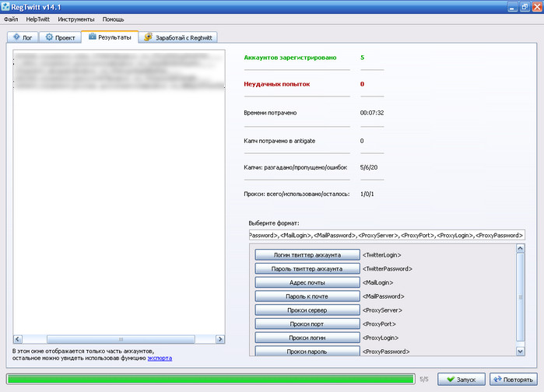Click the <TwitterPassword> tag text
544x392 pixels.
coord(388,268)
